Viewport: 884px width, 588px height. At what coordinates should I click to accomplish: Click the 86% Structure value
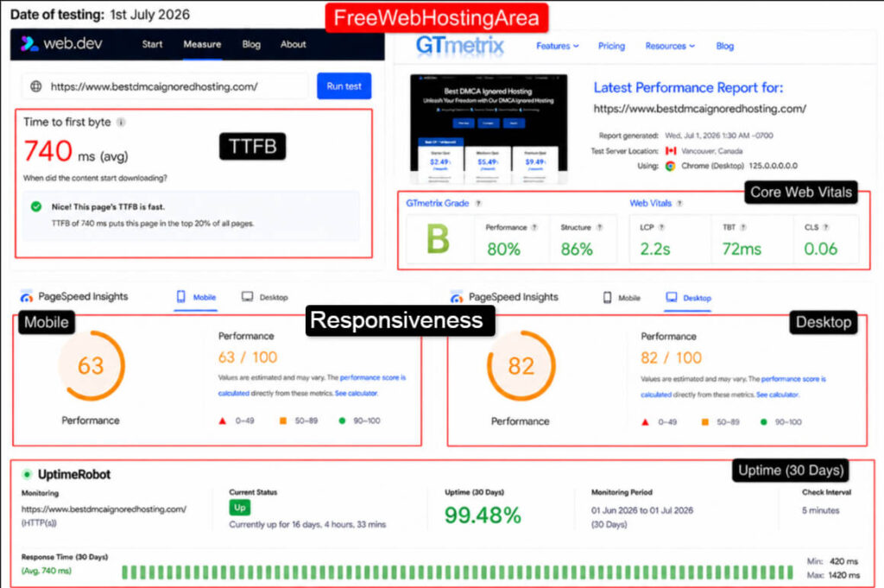point(576,250)
